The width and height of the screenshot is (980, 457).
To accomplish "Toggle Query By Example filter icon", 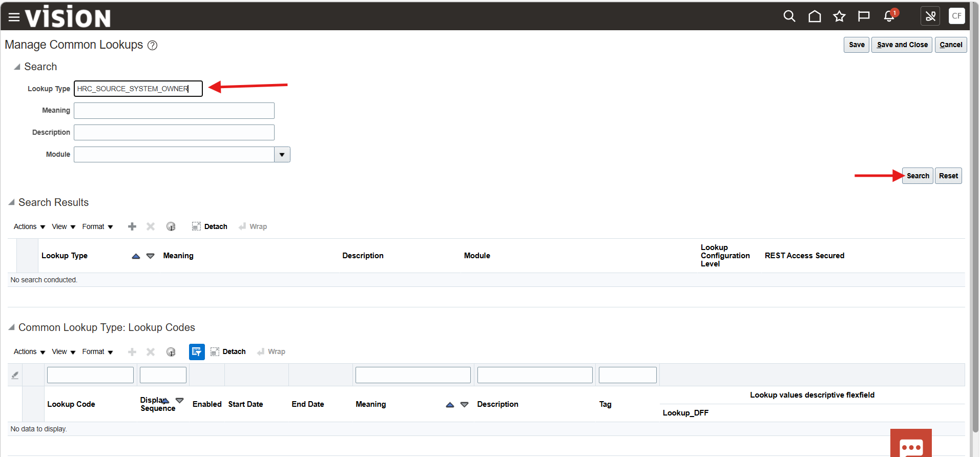I will [197, 352].
